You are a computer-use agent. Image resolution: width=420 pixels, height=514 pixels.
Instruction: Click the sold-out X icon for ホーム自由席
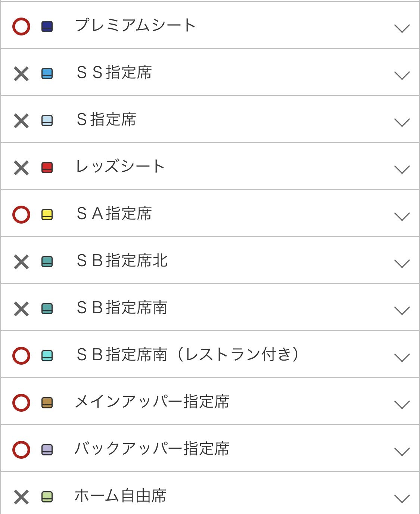point(21,497)
